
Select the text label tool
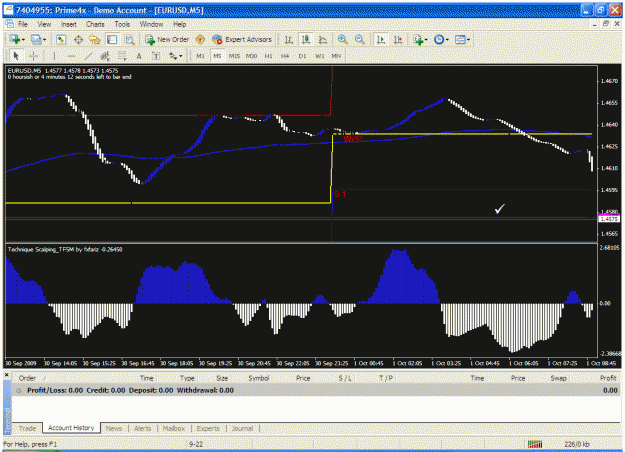coord(156,56)
